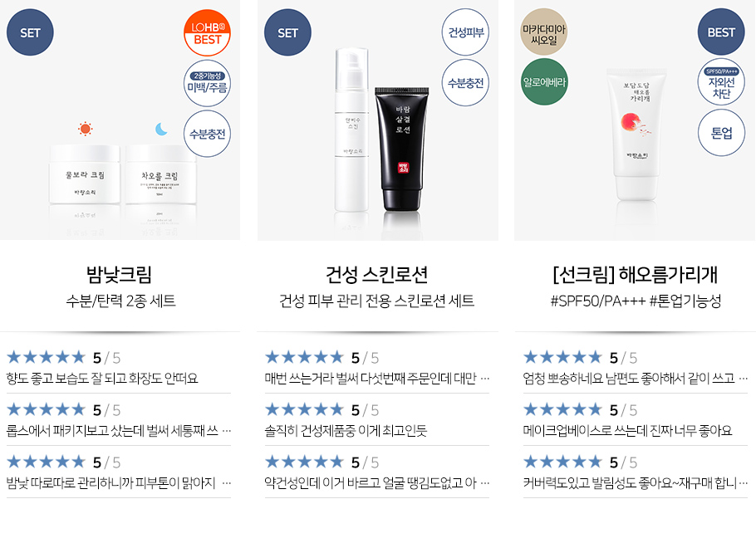
Task: Click the orange LOHB BEST badge
Action: (208, 32)
